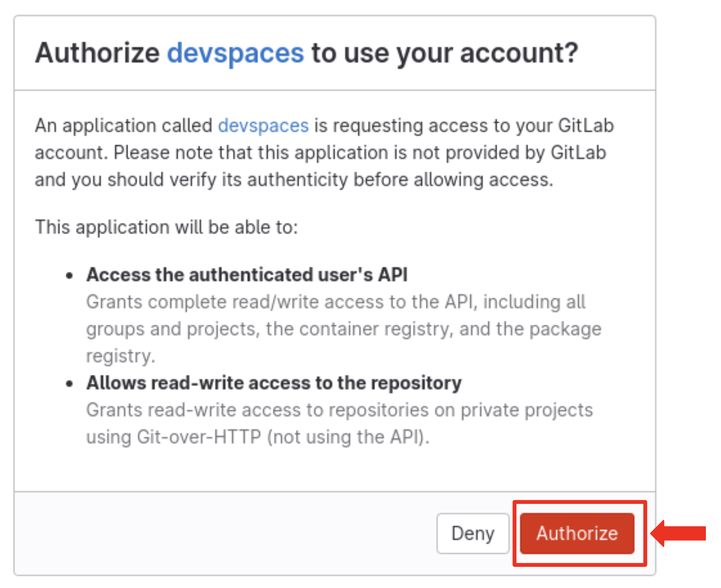Select the "Allows read-write access to the repository" title
This screenshot has height=588, width=721.
[274, 383]
